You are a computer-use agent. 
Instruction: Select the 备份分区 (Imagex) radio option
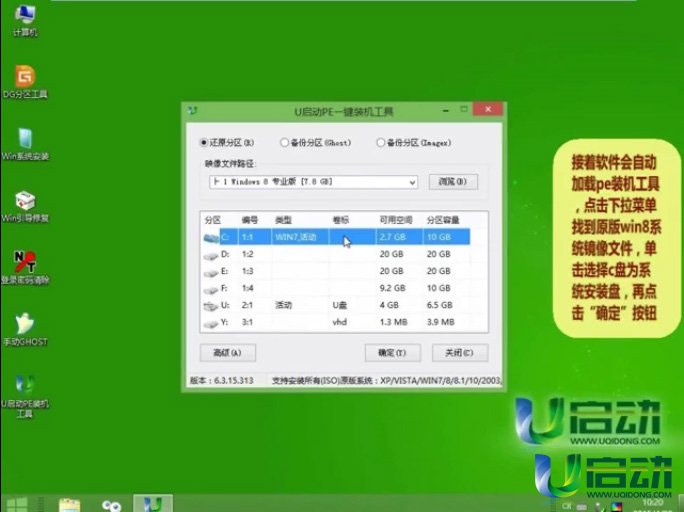click(414, 143)
